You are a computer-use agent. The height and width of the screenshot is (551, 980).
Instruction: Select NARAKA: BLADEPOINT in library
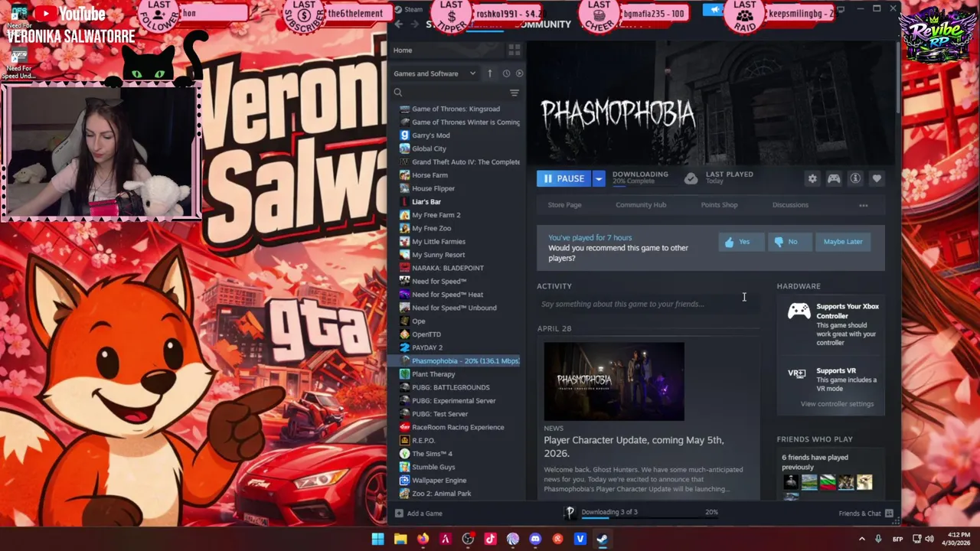(448, 268)
